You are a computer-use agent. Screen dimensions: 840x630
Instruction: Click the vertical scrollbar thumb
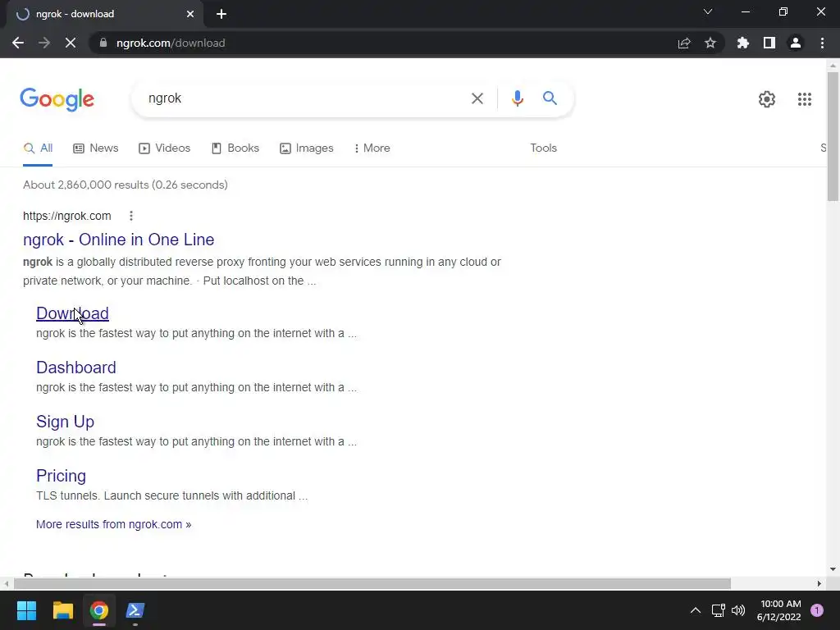click(x=833, y=136)
